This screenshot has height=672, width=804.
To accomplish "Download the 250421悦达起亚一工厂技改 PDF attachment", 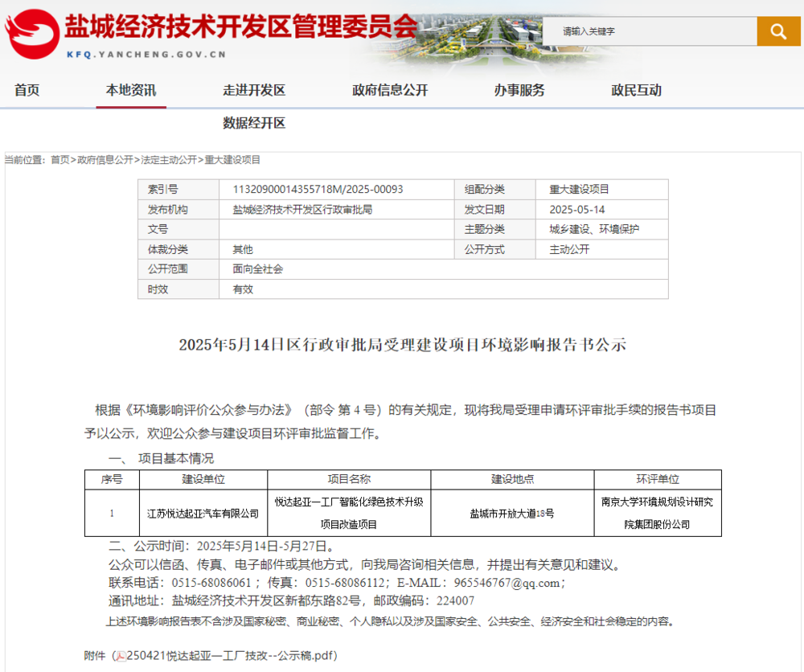I will tap(229, 656).
